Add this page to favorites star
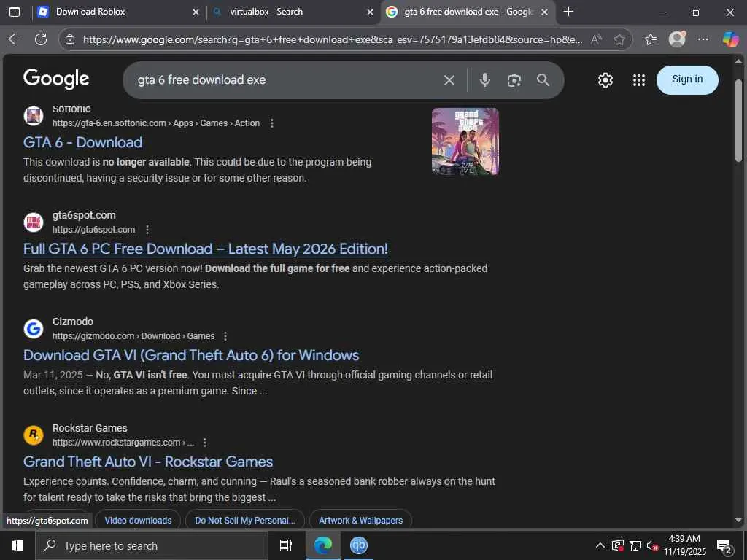The image size is (747, 560). tap(619, 39)
